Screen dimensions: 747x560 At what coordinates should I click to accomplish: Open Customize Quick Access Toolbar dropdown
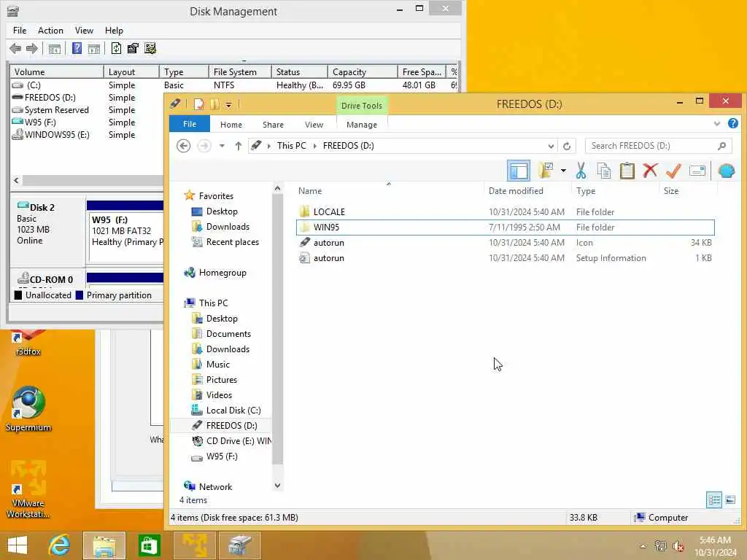(228, 104)
